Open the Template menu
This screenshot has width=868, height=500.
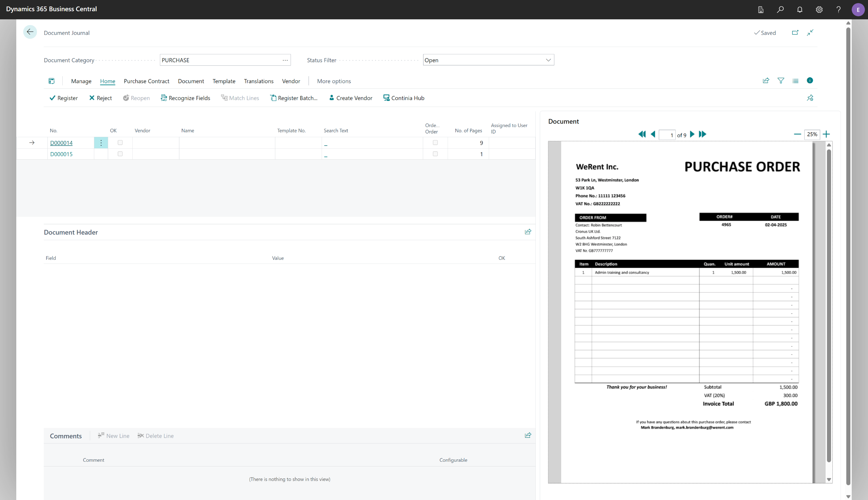coord(224,81)
